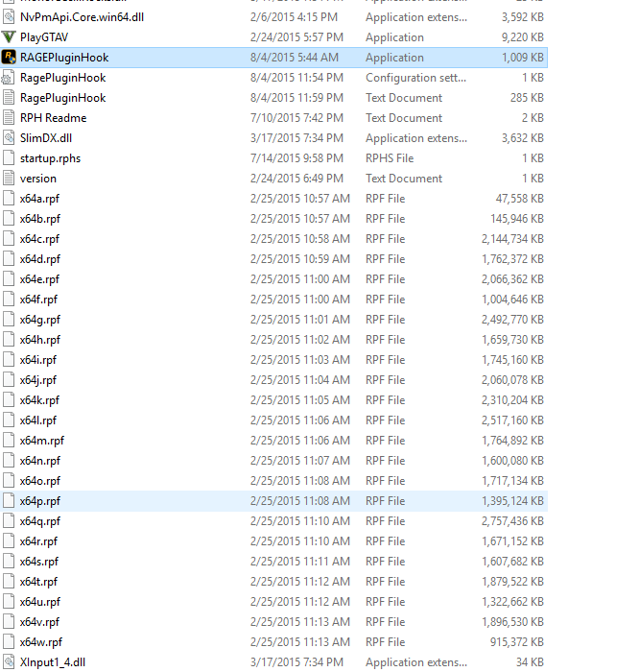Select the version file name
The height and width of the screenshot is (672, 639).
point(38,179)
